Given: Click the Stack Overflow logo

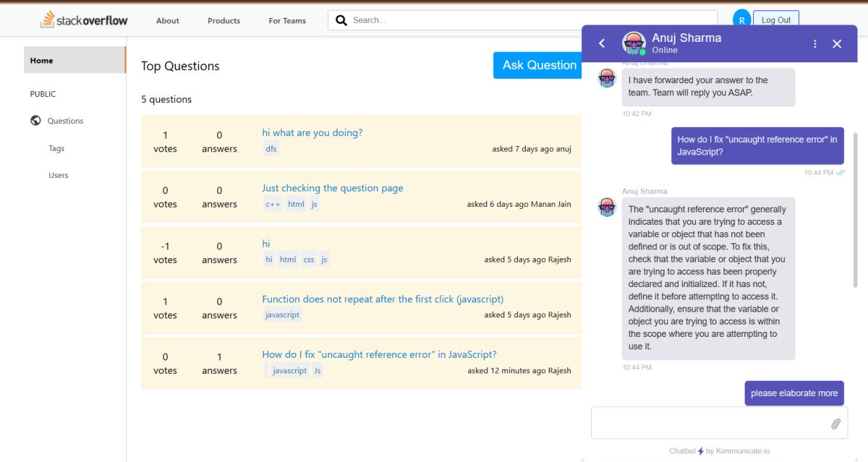Looking at the screenshot, I should (84, 20).
